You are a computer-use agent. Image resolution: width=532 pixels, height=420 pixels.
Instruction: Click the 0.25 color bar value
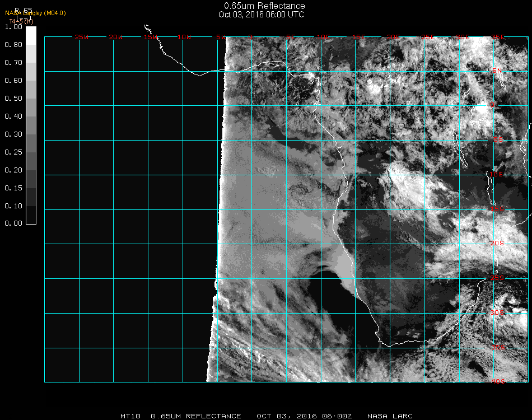(x=13, y=152)
